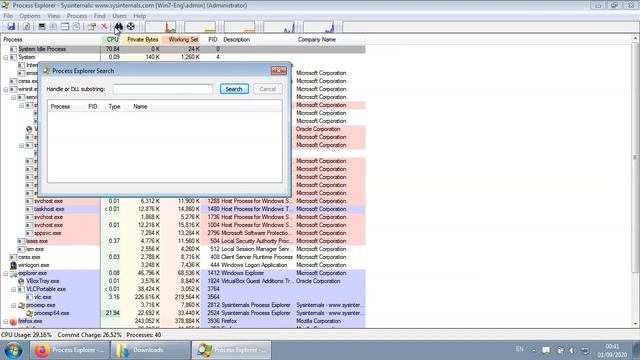Click the highlighted Process Explorer taskbar button
The height and width of the screenshot is (360, 640).
pos(231,350)
